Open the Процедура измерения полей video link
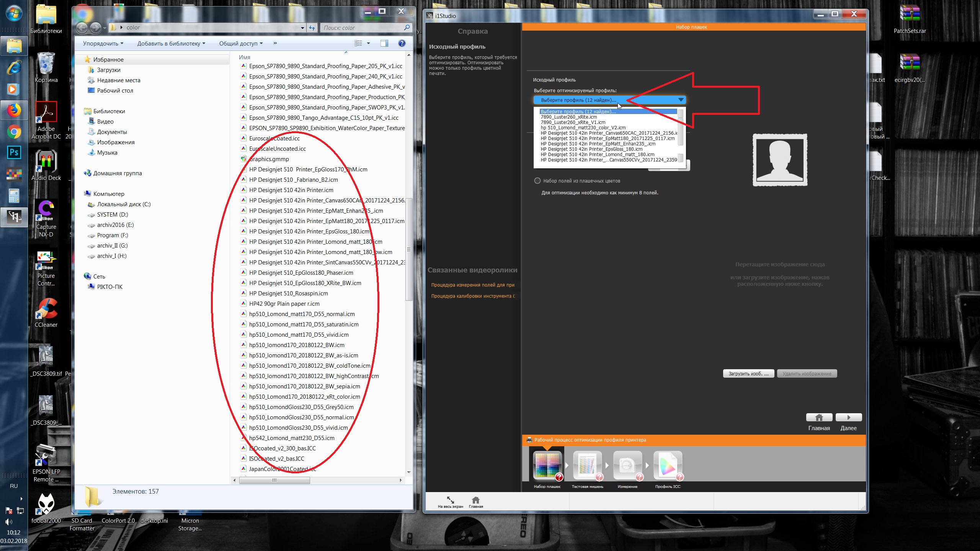This screenshot has width=980, height=551. pos(473,285)
